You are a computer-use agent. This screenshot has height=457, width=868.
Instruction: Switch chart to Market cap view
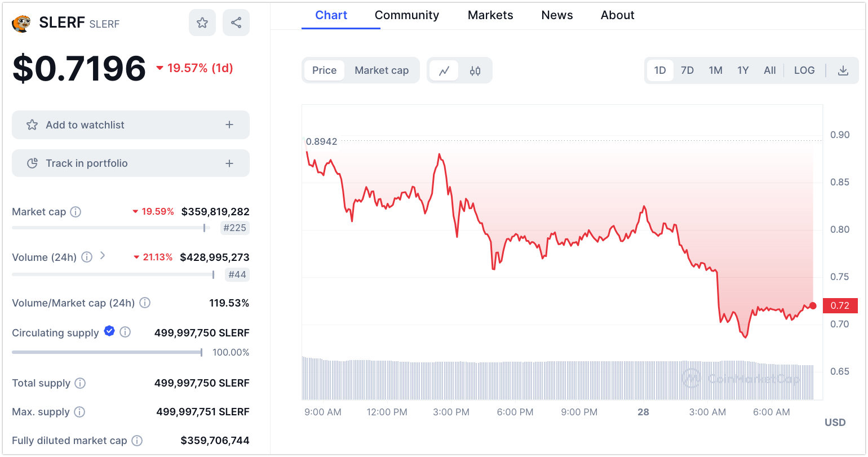click(382, 70)
